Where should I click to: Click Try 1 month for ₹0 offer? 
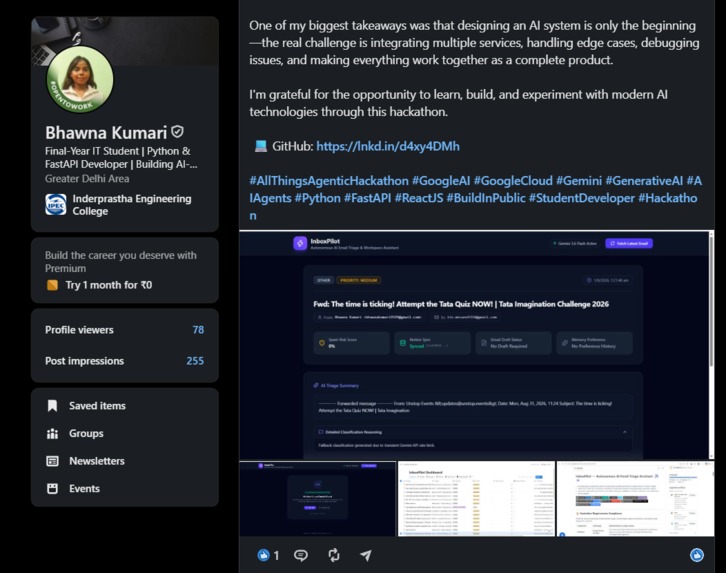click(109, 285)
